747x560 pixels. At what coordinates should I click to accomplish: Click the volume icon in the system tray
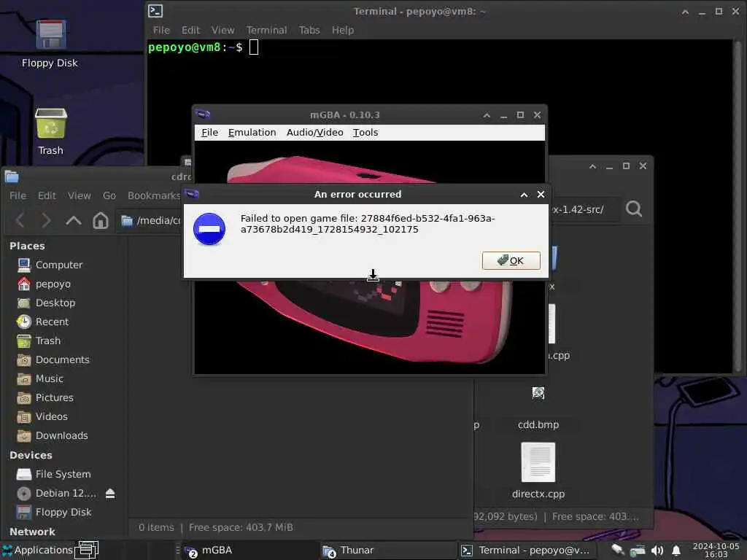(x=657, y=551)
